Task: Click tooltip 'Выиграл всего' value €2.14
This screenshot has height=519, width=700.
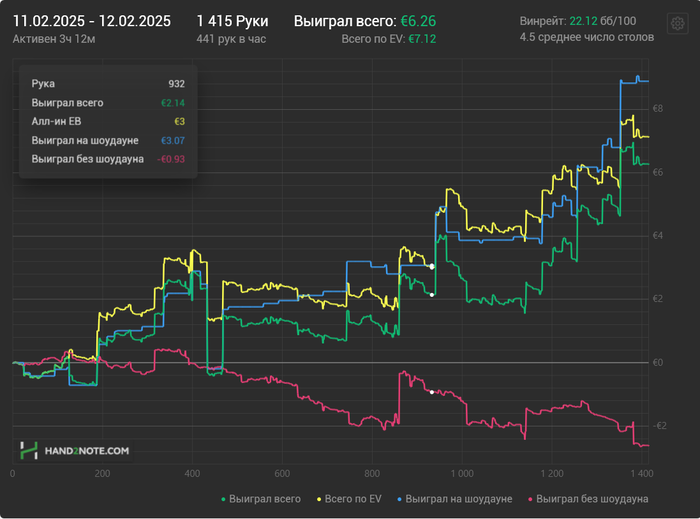Action: pos(173,103)
